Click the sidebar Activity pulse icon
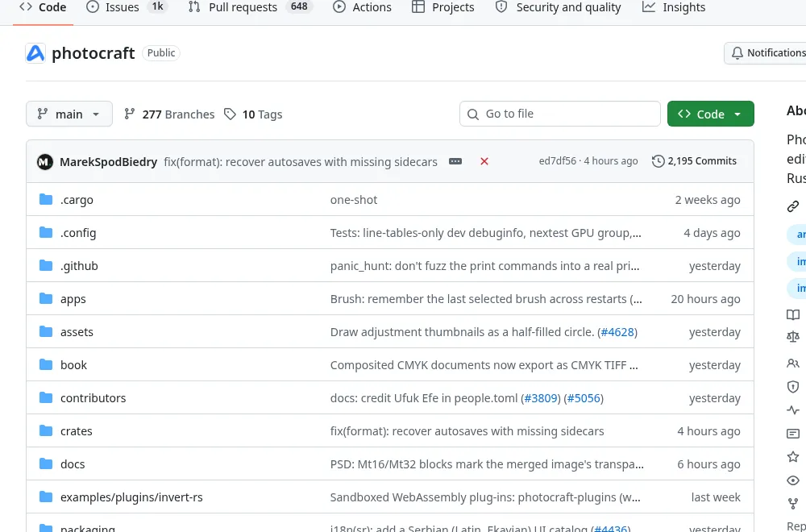The width and height of the screenshot is (806, 532). (x=793, y=409)
